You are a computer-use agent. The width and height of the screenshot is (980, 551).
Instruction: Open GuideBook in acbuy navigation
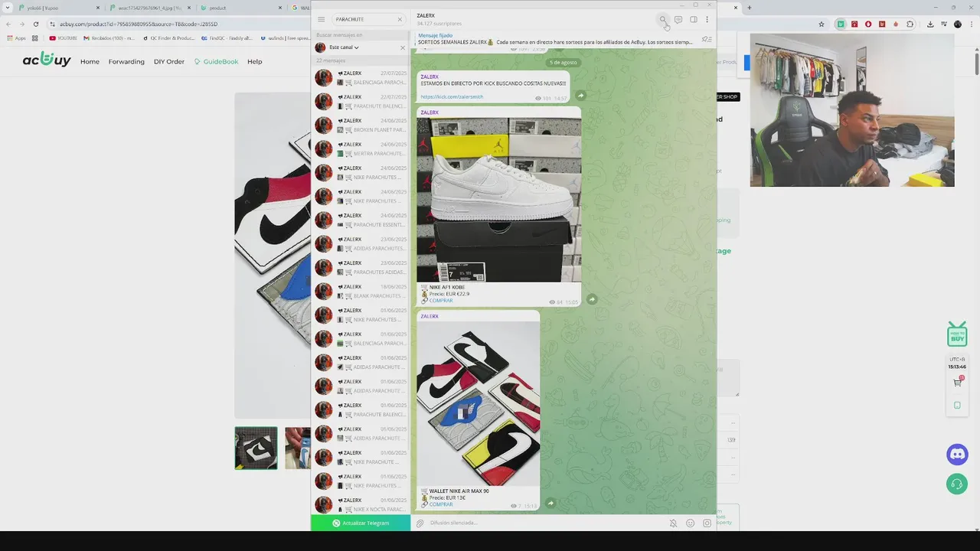216,61
